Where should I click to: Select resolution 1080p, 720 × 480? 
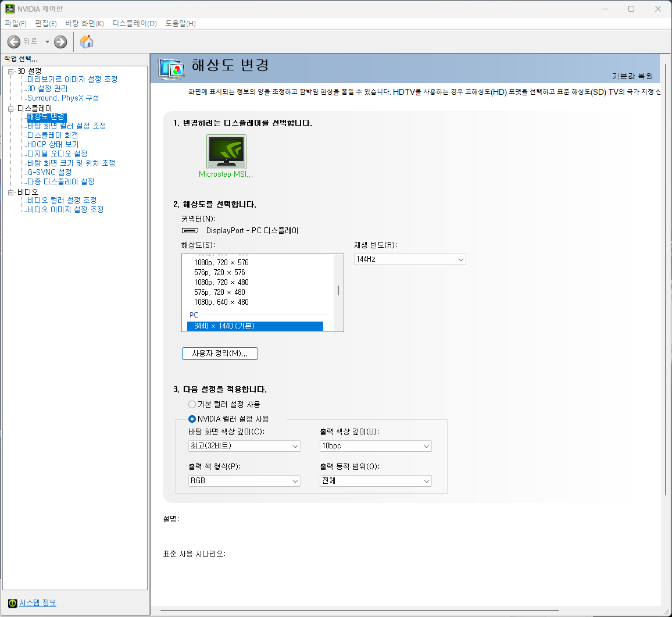click(221, 282)
